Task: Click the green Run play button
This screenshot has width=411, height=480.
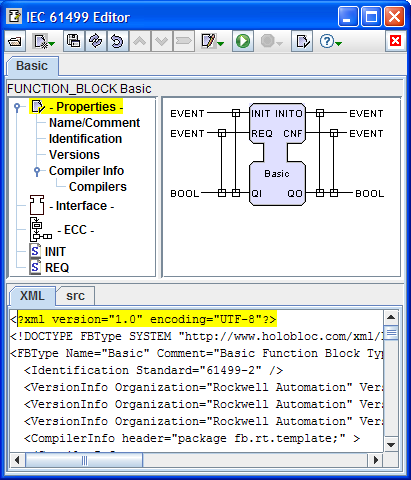Action: (x=243, y=41)
